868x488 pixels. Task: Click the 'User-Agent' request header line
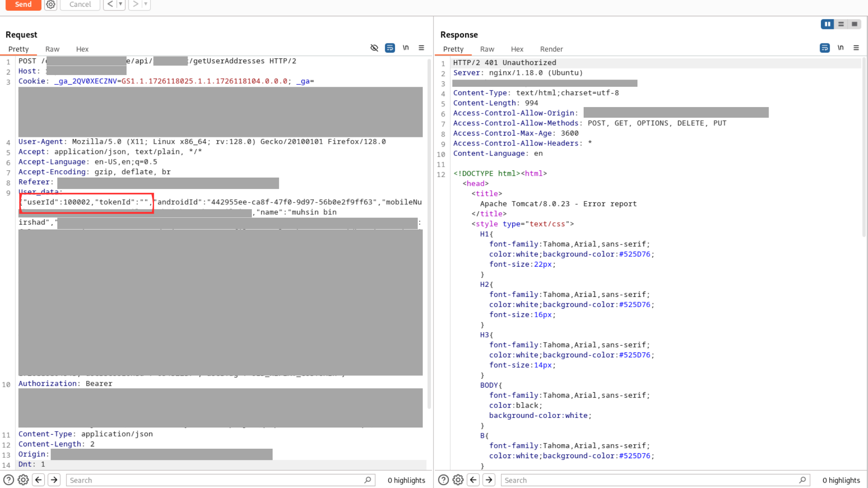[x=202, y=142]
